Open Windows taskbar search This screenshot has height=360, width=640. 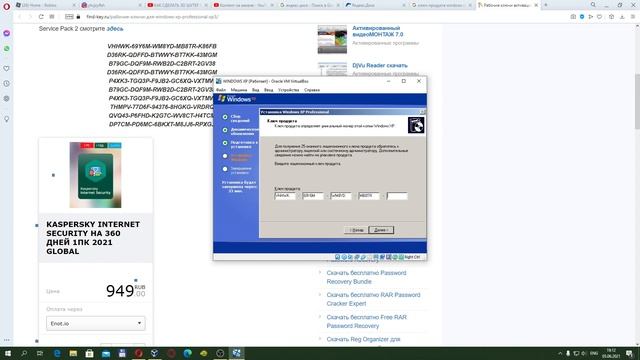pyautogui.click(x=24, y=353)
